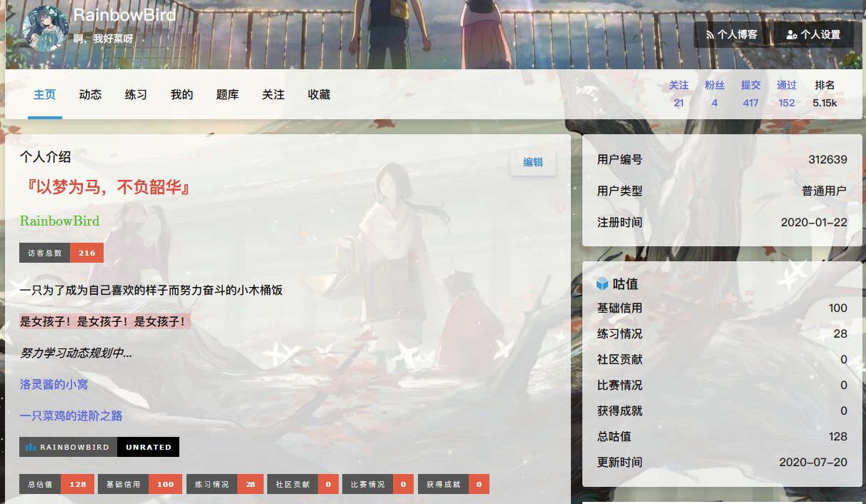Viewport: 866px width, 504px height.
Task: Click the 努力学习动态规划中 italic text
Action: pyautogui.click(x=76, y=353)
